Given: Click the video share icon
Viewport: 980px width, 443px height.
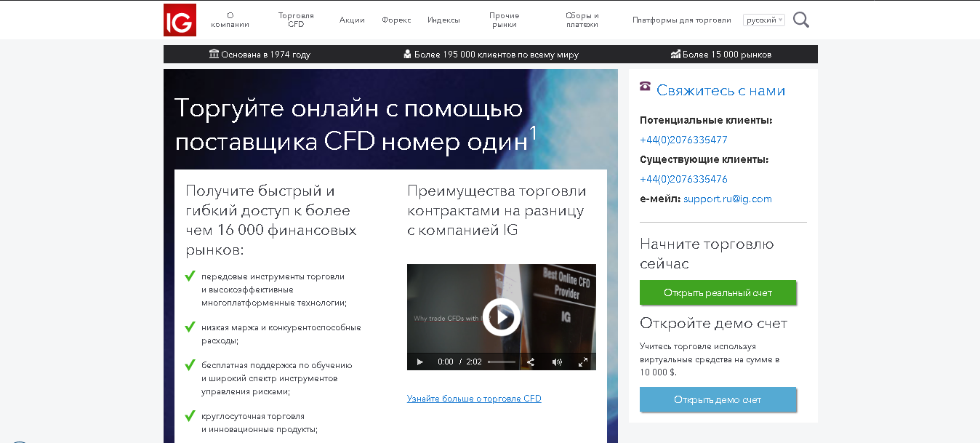Looking at the screenshot, I should (x=531, y=362).
